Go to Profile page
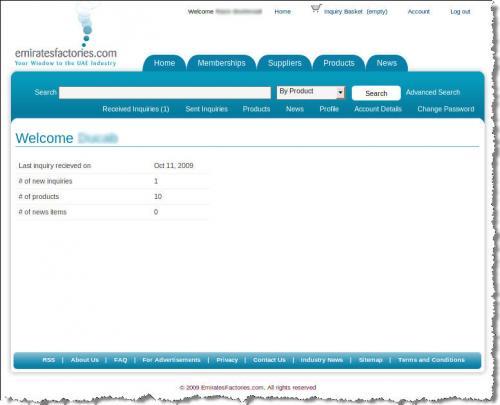Image resolution: width=500 pixels, height=405 pixels. pyautogui.click(x=329, y=109)
